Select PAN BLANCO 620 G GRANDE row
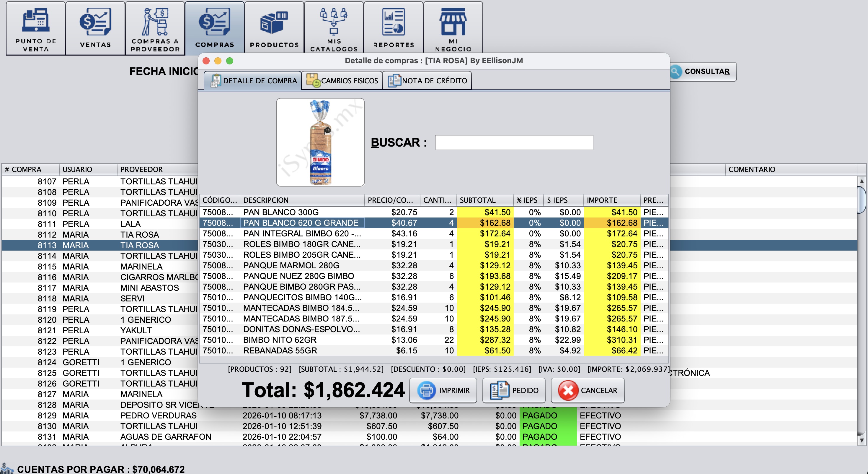 click(434, 223)
